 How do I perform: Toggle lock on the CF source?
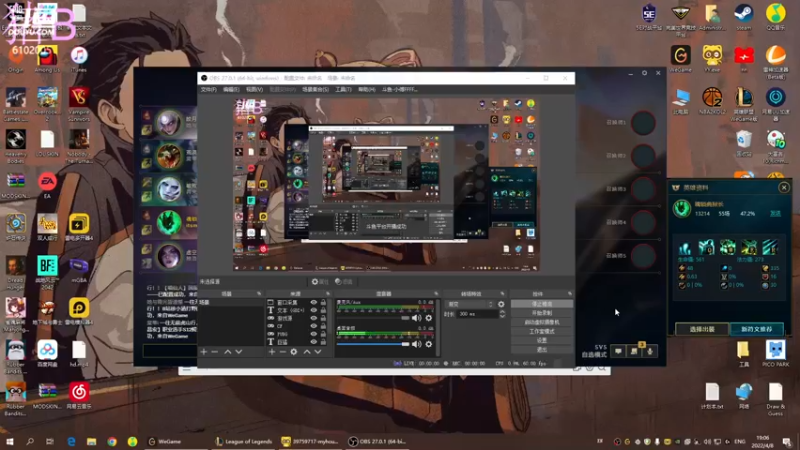(x=323, y=326)
